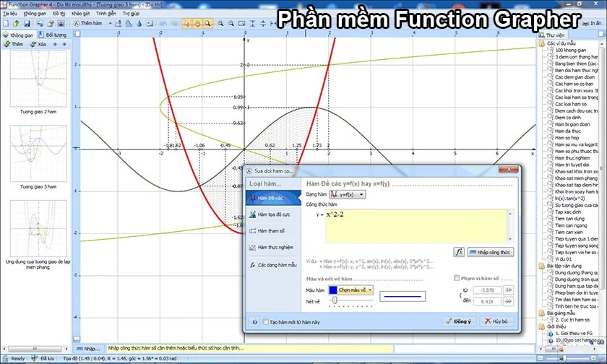Click the Thêm hàm toolbar button
607x364 pixels.
click(x=89, y=24)
